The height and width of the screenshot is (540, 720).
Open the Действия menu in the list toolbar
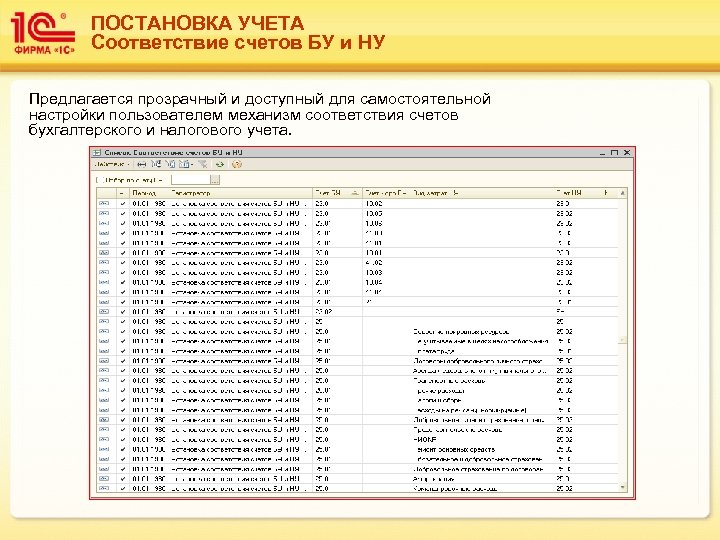tap(112, 164)
